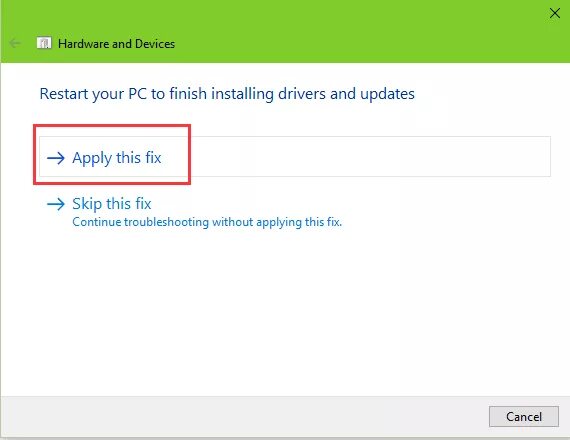
Task: Go back using the header arrow
Action: tap(15, 43)
